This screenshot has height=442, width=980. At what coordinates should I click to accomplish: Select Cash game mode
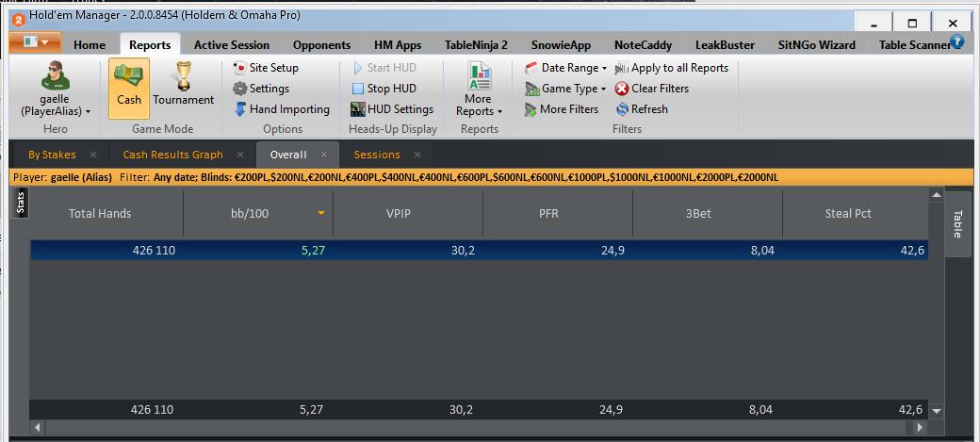pos(129,89)
